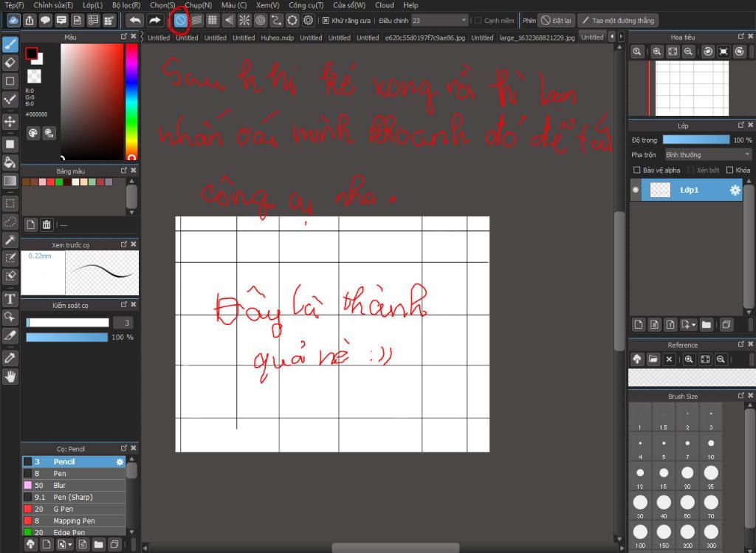Switch to Huheo.mdp tab
The image size is (756, 553).
click(x=278, y=38)
